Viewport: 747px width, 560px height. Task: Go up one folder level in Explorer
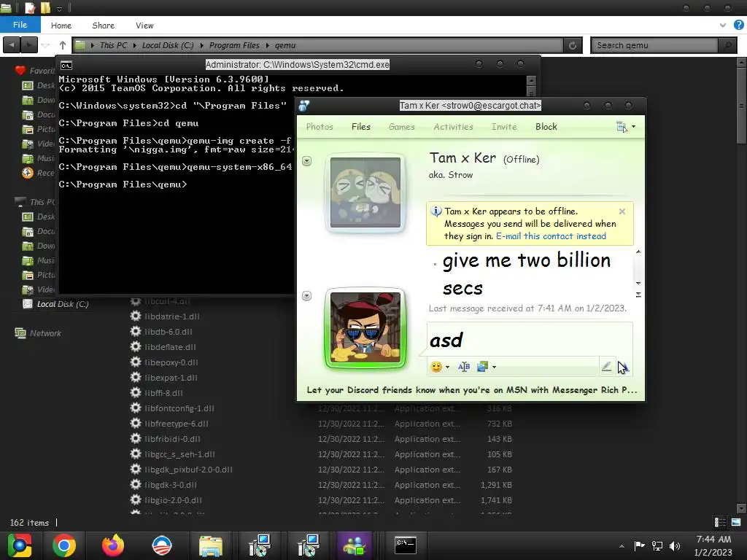click(x=63, y=45)
